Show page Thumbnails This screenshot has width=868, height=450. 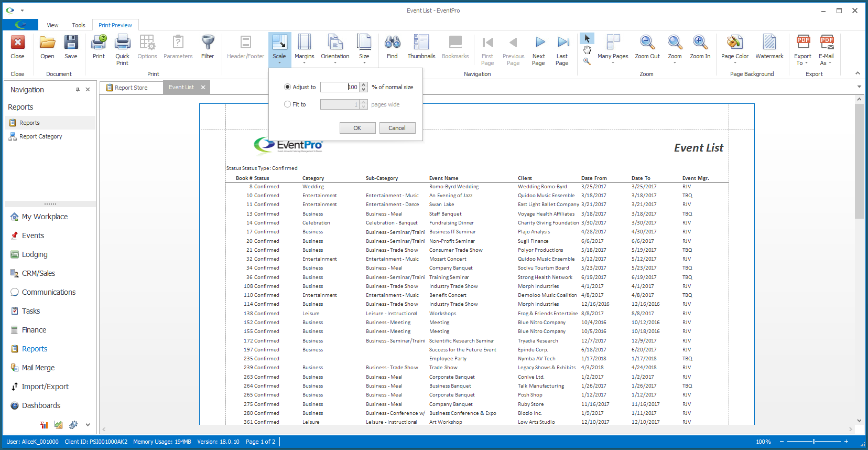click(421, 47)
